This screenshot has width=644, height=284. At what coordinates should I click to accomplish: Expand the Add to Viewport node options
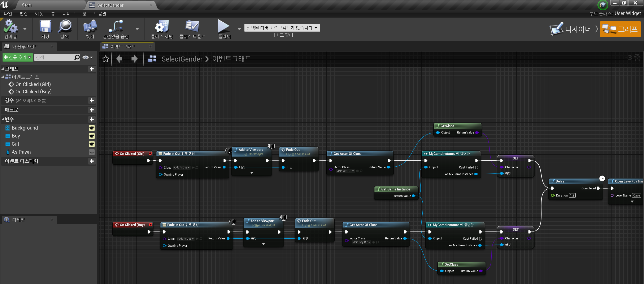pyautogui.click(x=252, y=172)
